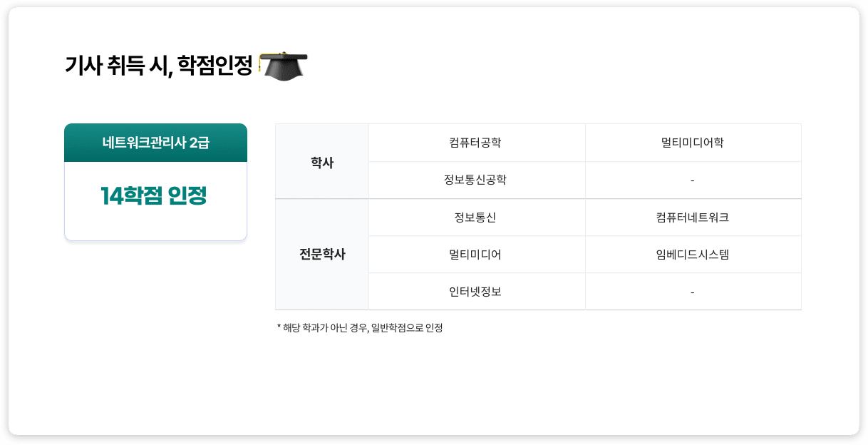Click the 정보통신 cell
The width and height of the screenshot is (868, 445).
[x=475, y=218]
